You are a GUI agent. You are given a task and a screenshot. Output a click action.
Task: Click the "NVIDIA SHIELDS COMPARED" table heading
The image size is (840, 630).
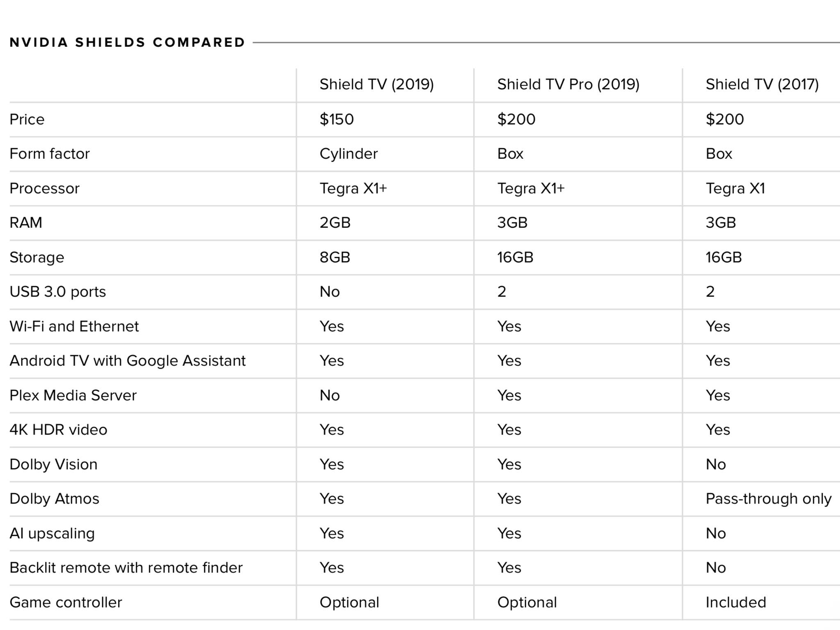(127, 42)
